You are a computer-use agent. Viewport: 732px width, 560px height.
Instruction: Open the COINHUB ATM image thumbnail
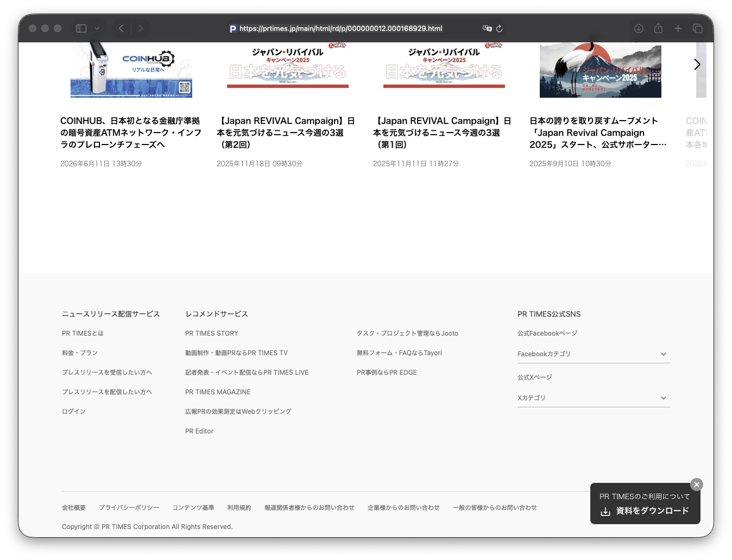[131, 70]
